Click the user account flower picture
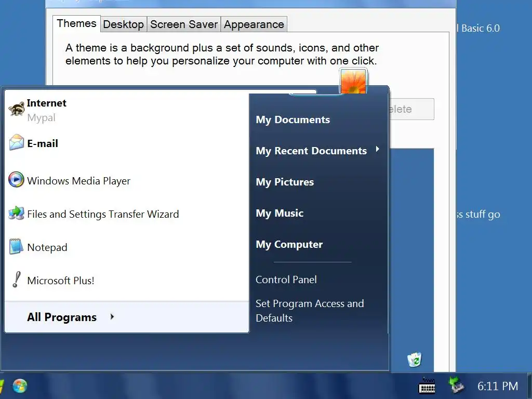 click(353, 81)
